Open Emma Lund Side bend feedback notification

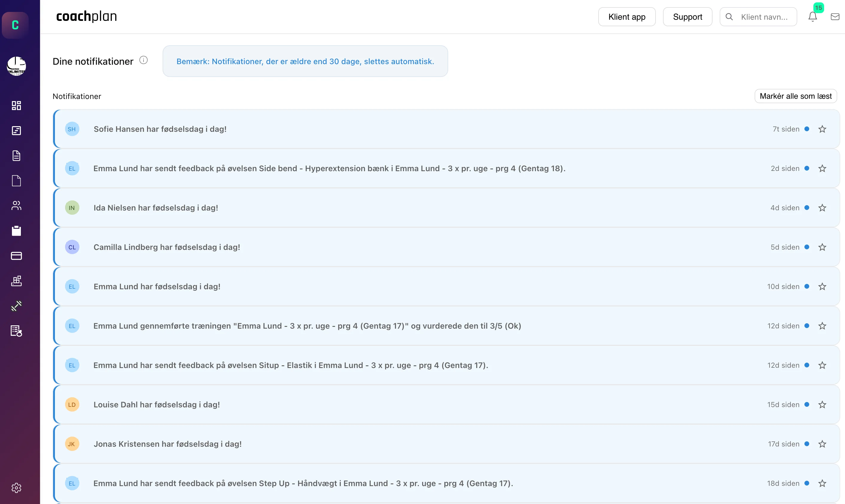[446, 168]
